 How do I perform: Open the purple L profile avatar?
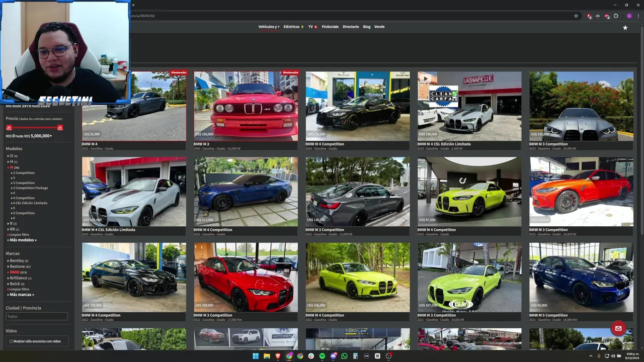tap(629, 16)
